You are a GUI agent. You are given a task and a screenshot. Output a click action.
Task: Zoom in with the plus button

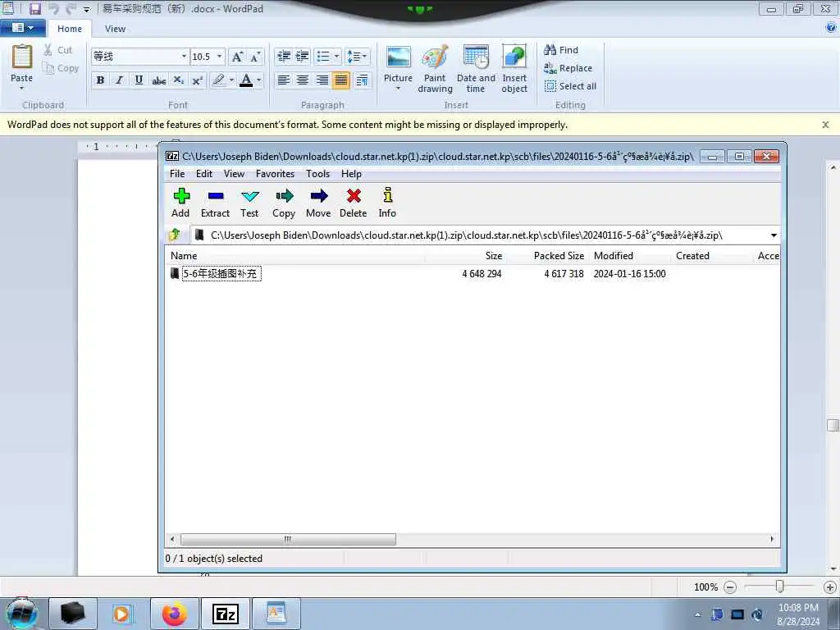(x=829, y=587)
